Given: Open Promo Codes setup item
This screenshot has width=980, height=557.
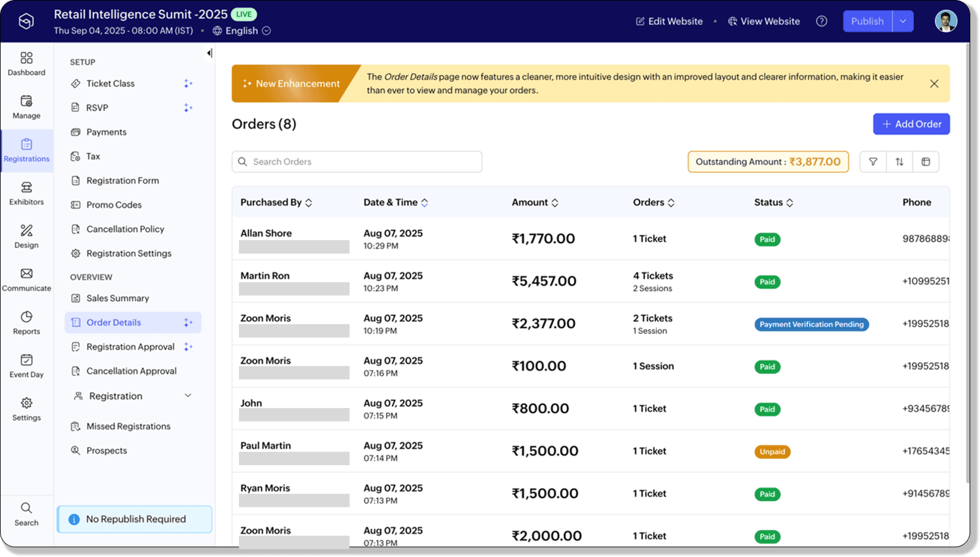Looking at the screenshot, I should [114, 205].
